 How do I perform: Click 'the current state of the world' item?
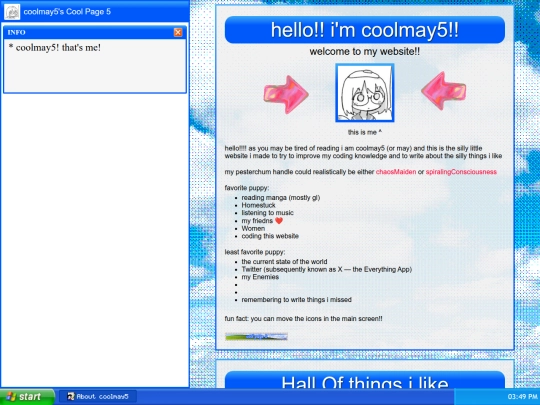[x=284, y=262]
